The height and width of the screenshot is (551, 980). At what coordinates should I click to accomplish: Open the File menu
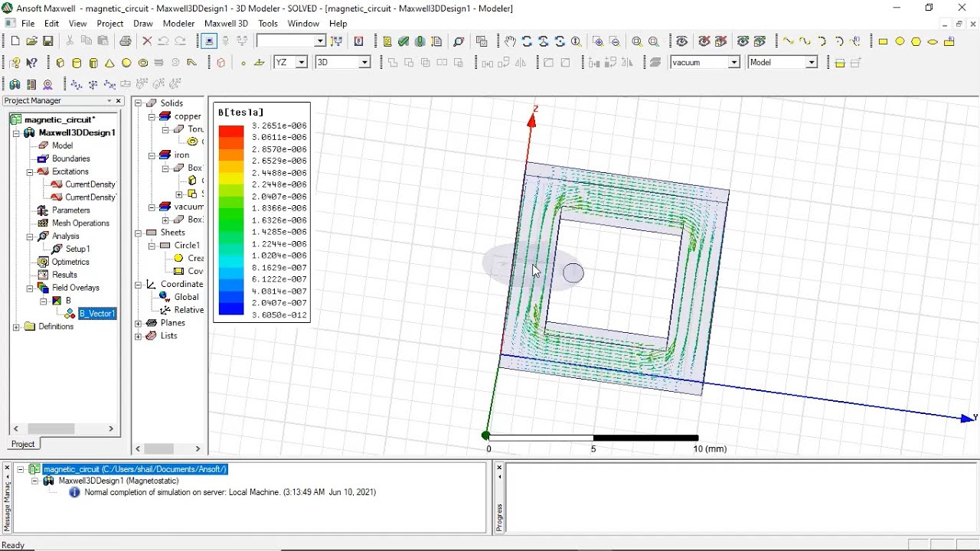tap(28, 24)
